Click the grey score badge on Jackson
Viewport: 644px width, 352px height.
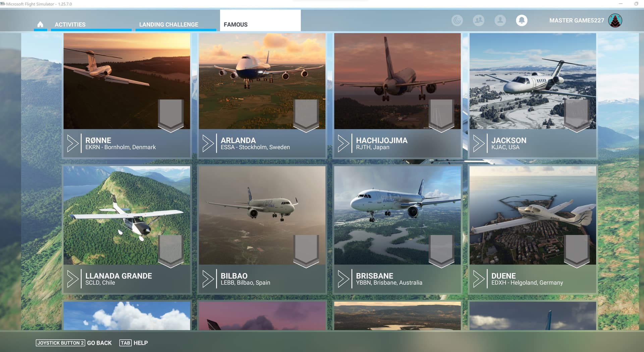577,116
